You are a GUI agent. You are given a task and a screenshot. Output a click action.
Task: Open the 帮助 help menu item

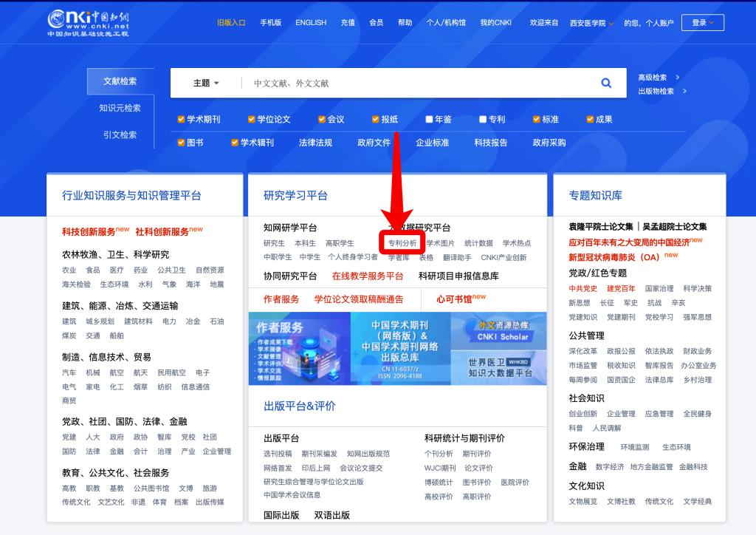405,23
